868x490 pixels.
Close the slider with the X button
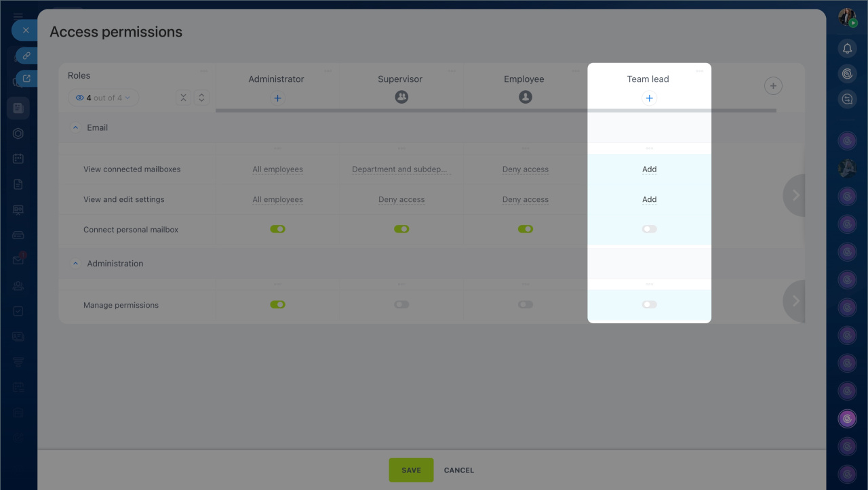click(x=26, y=30)
